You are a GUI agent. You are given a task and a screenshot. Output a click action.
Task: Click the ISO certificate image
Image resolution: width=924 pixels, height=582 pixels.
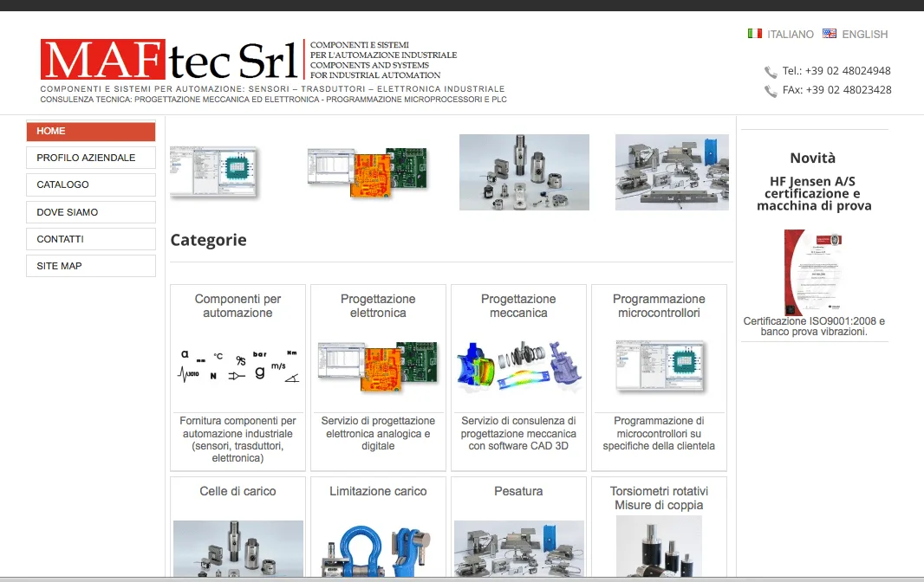pyautogui.click(x=813, y=272)
